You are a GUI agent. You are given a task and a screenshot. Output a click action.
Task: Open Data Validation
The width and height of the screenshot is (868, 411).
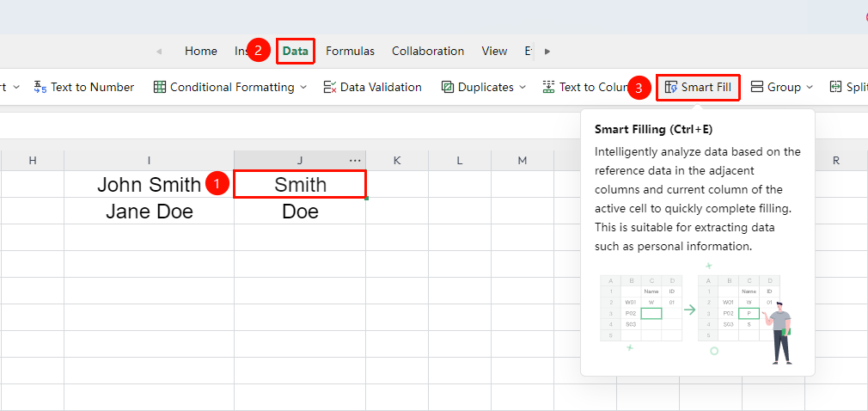[373, 87]
